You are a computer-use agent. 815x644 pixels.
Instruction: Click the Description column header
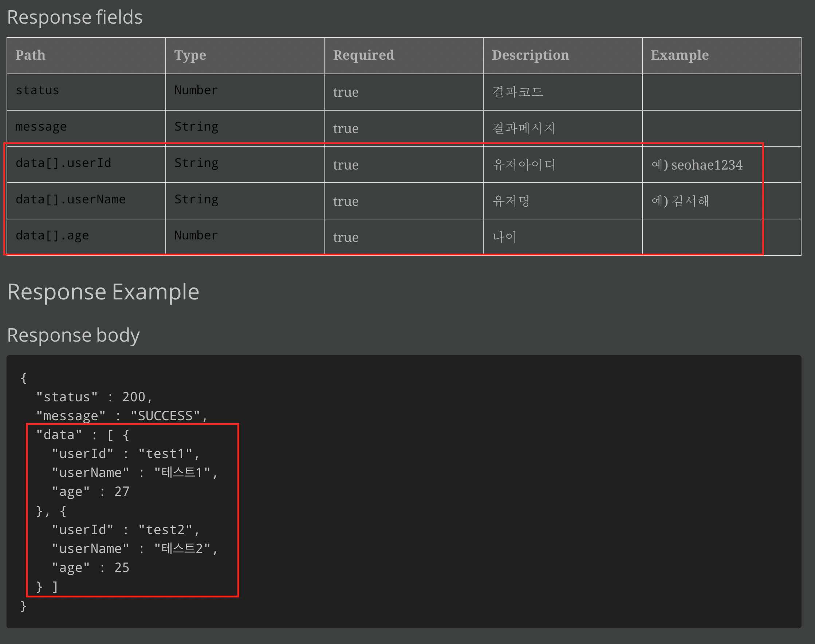(x=530, y=55)
